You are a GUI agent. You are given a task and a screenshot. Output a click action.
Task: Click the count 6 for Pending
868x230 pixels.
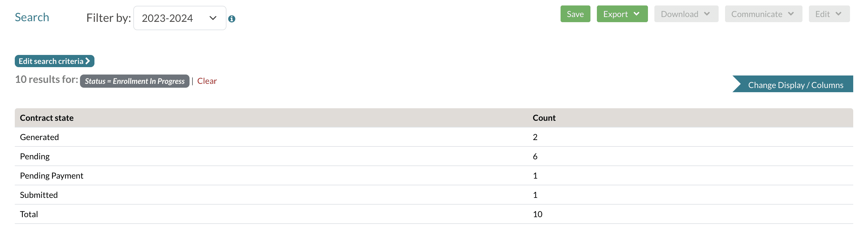(535, 156)
